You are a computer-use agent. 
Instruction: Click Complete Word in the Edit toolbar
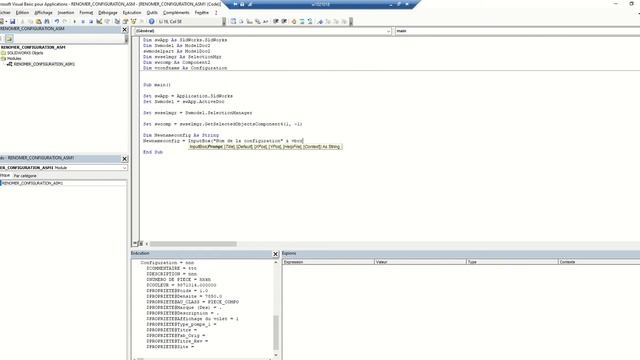coord(266,21)
